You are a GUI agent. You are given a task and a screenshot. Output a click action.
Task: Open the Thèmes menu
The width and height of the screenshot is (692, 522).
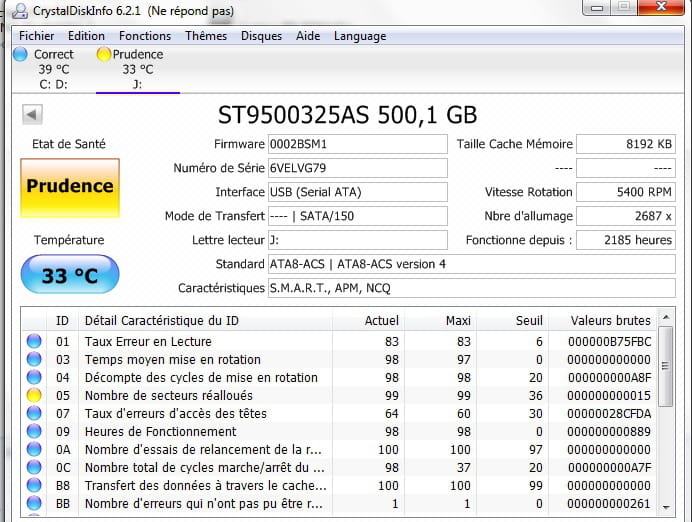coord(206,36)
